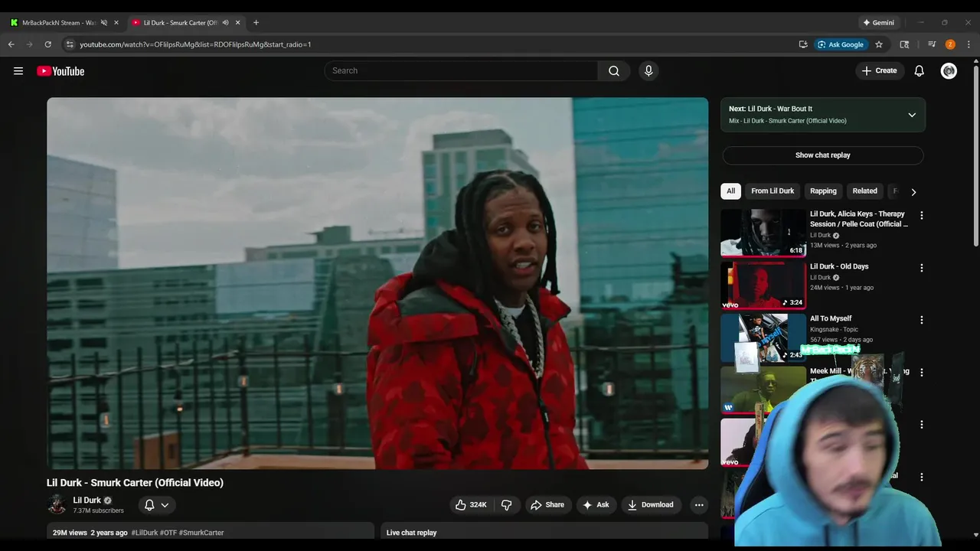
Task: Select the From Lil Durk chip
Action: 773,191
